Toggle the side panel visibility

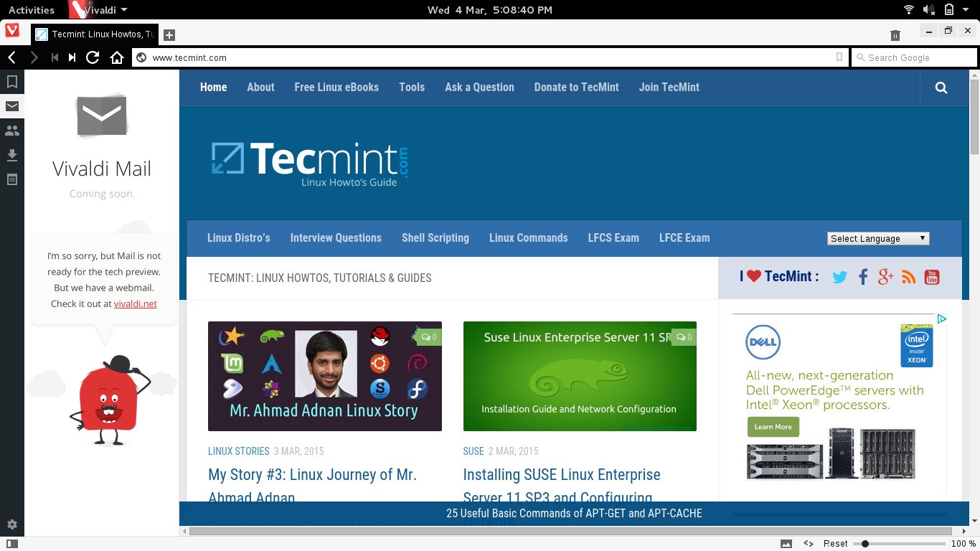coord(11,544)
